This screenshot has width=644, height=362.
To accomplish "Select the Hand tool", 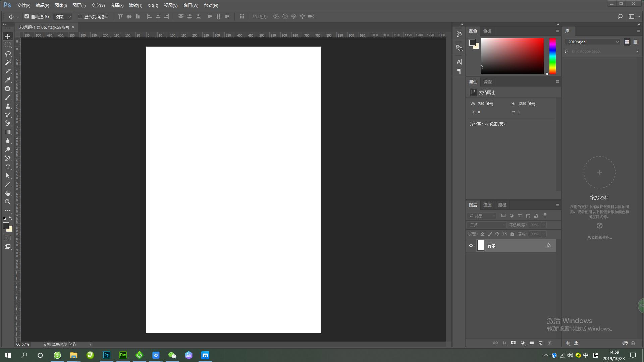I will (8, 193).
